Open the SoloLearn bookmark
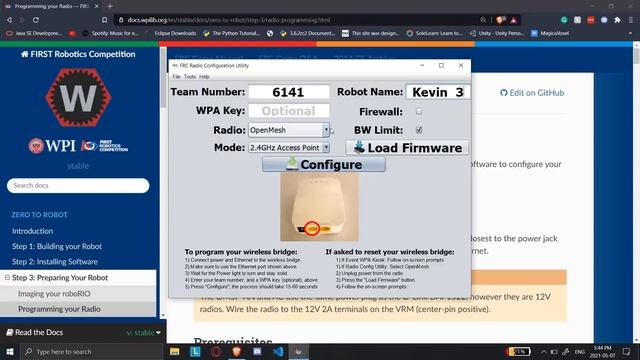The width and height of the screenshot is (640, 360). point(434,33)
